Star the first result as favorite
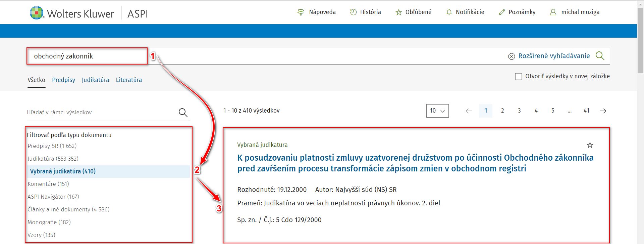Viewport: 644px width, 244px height. (x=590, y=145)
